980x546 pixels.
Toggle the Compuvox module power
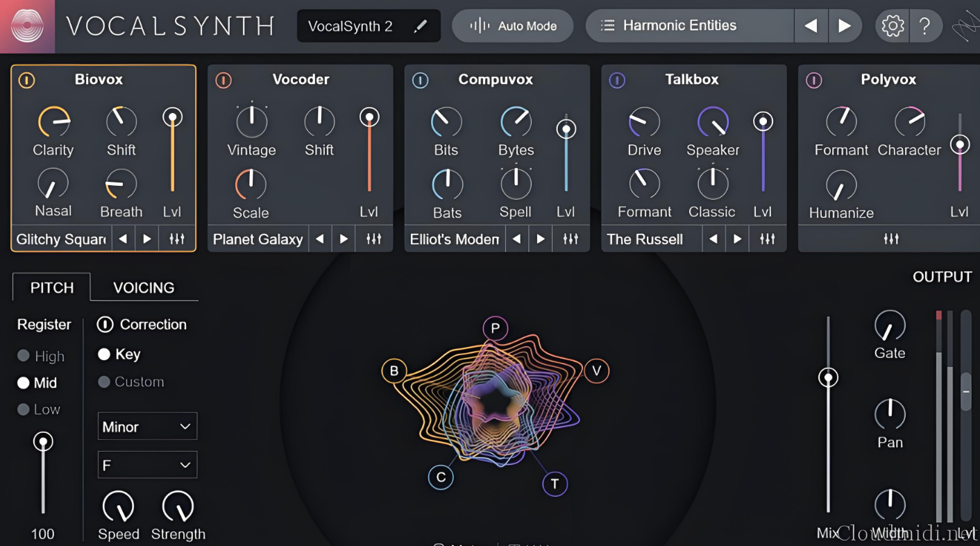(x=420, y=80)
